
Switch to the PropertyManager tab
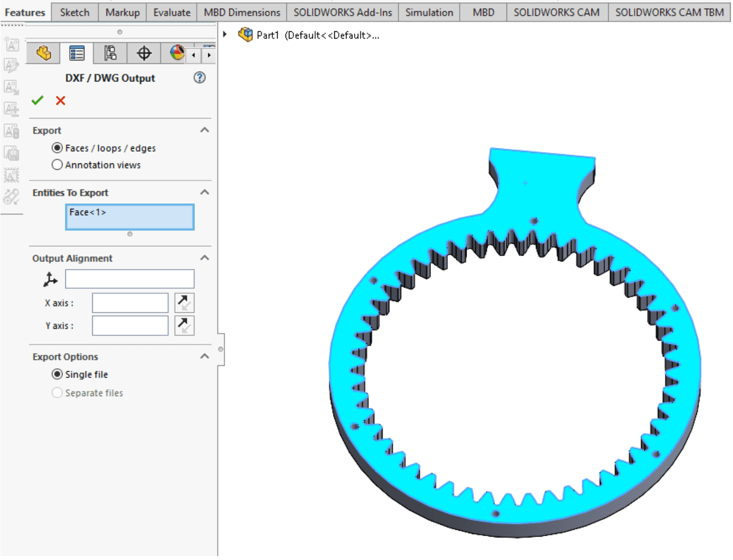click(x=77, y=53)
